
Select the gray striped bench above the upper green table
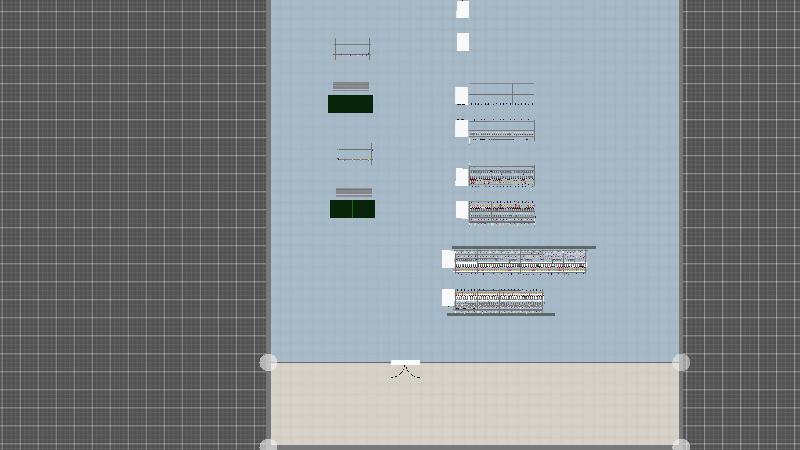coord(350,86)
